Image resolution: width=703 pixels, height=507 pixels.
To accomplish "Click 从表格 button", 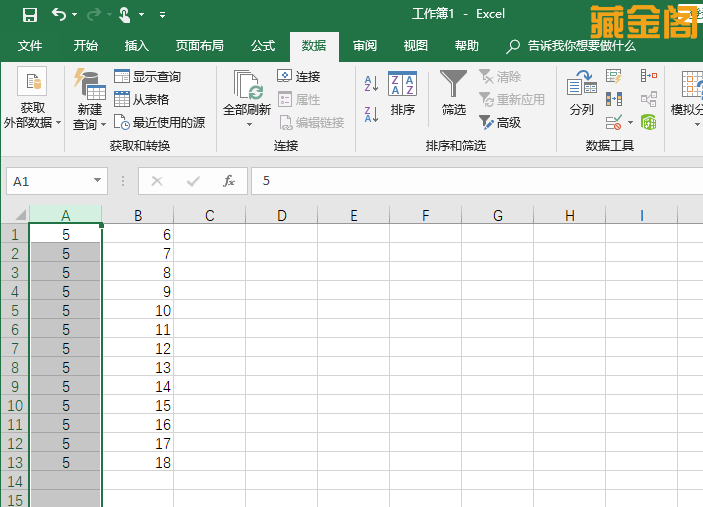I will pyautogui.click(x=141, y=99).
